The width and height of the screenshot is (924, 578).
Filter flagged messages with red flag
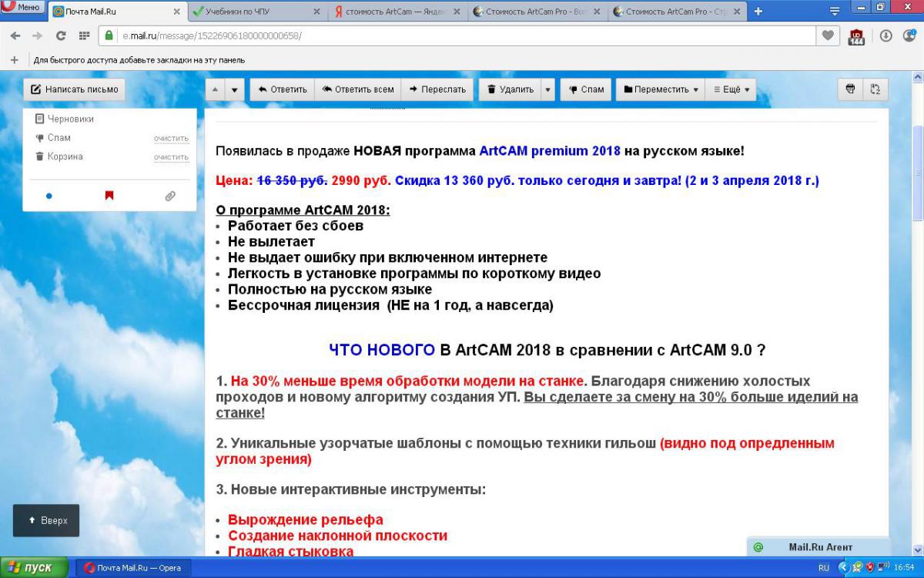tap(109, 196)
